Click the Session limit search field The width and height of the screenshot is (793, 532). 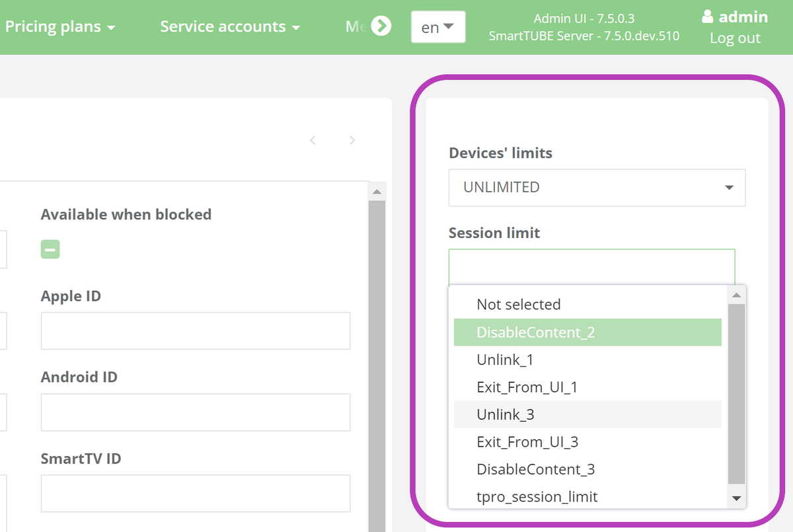(592, 267)
